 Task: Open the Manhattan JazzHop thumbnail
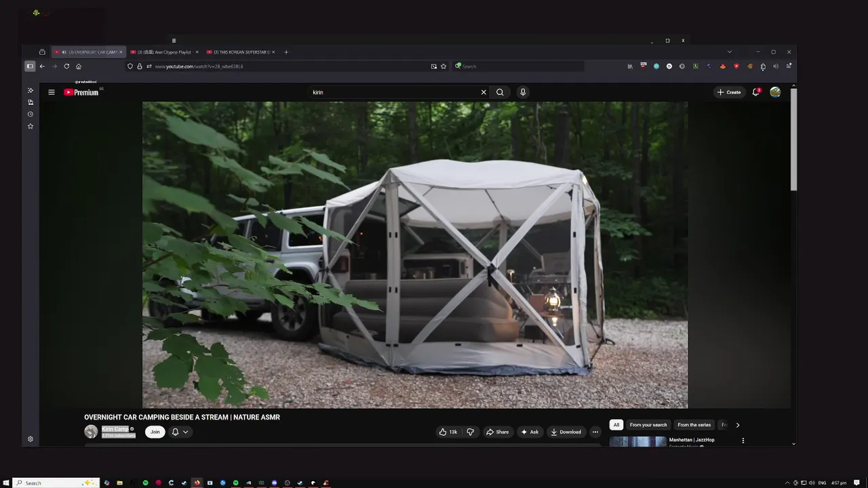click(638, 441)
